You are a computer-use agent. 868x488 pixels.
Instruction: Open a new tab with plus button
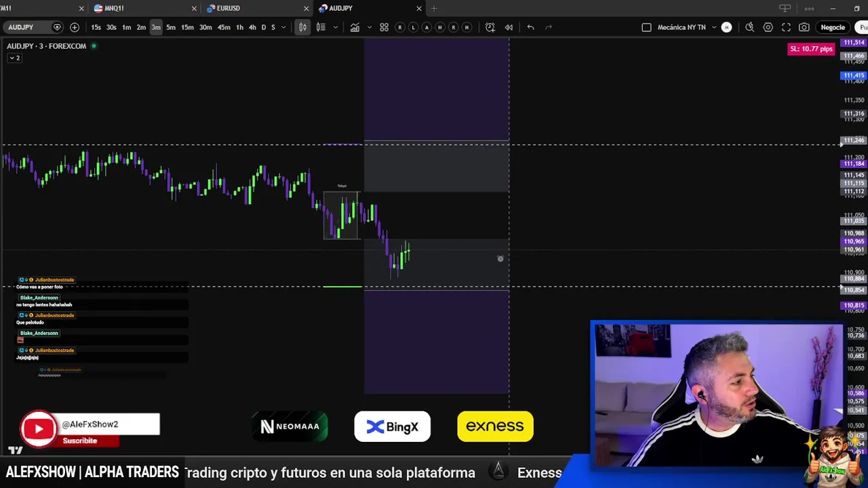tap(434, 8)
